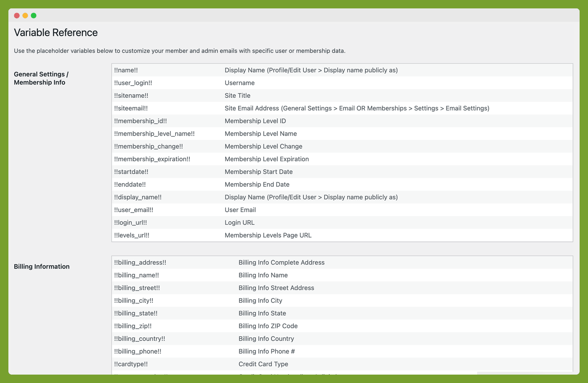The width and height of the screenshot is (588, 383).
Task: Select the !!user_login!! variable
Action: pyautogui.click(x=133, y=83)
